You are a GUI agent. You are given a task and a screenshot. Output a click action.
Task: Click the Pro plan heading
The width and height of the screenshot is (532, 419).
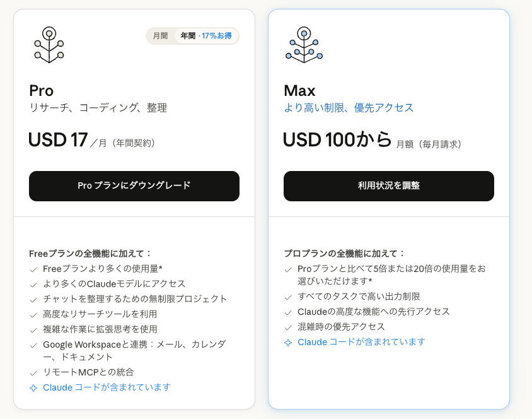(42, 91)
